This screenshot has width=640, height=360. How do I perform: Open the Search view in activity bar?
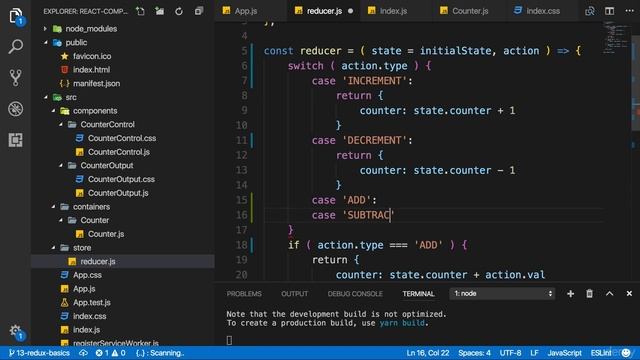16,47
